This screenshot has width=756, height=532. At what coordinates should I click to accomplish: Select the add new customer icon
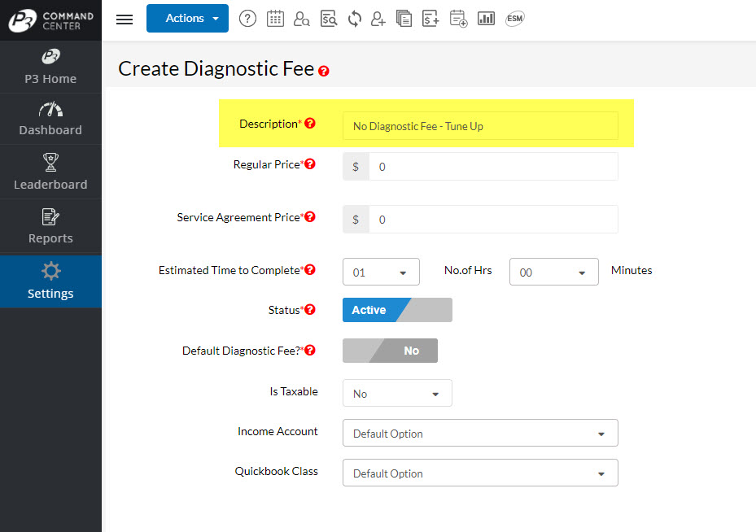[x=378, y=18]
